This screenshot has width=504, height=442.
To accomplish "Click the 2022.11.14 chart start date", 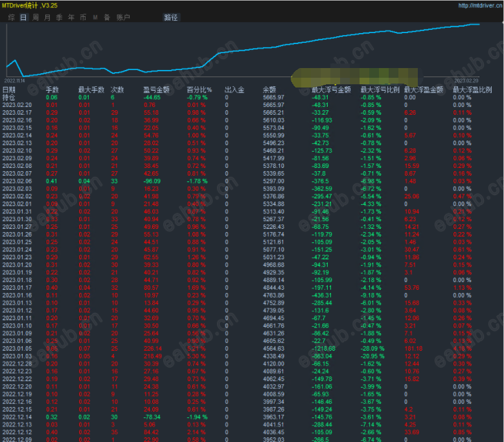I will (14, 80).
